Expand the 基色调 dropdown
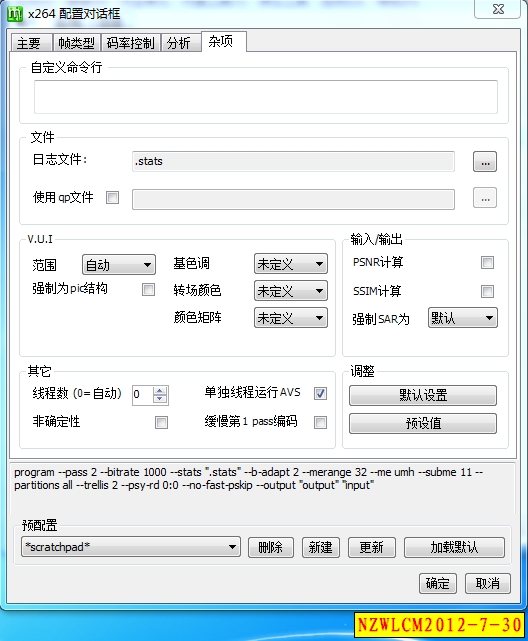Screen dimensions: 528x641 (x=291, y=264)
